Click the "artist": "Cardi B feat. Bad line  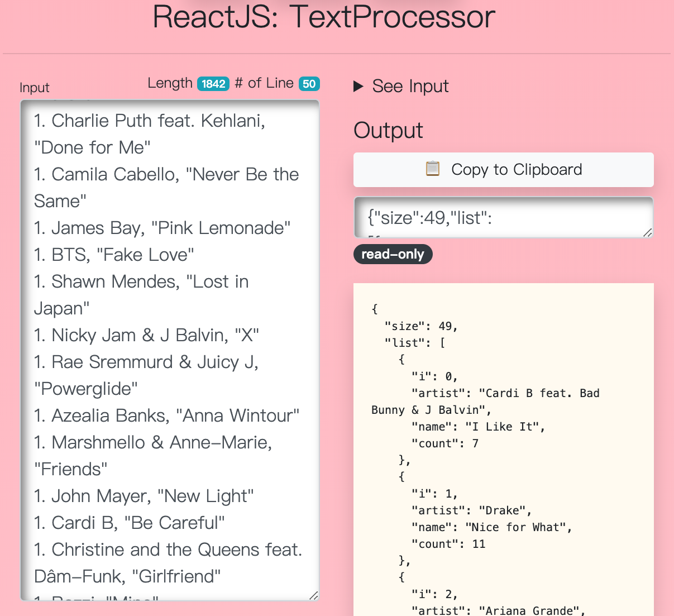pos(505,393)
